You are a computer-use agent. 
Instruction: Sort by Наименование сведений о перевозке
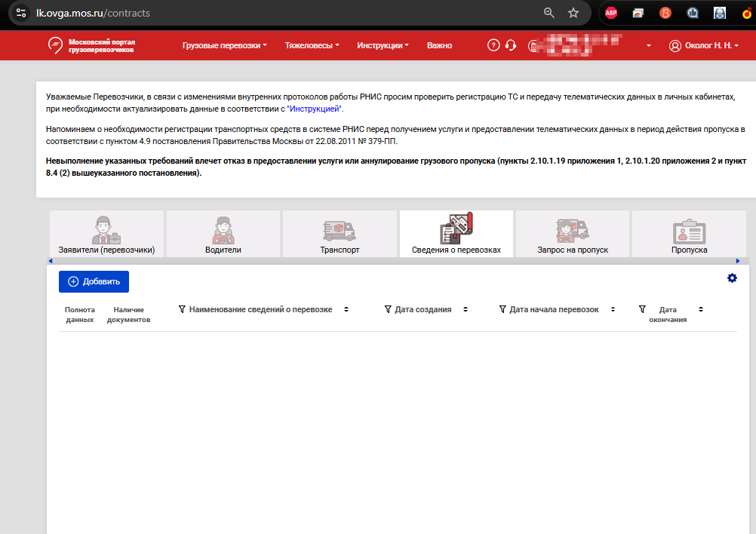tap(346, 309)
